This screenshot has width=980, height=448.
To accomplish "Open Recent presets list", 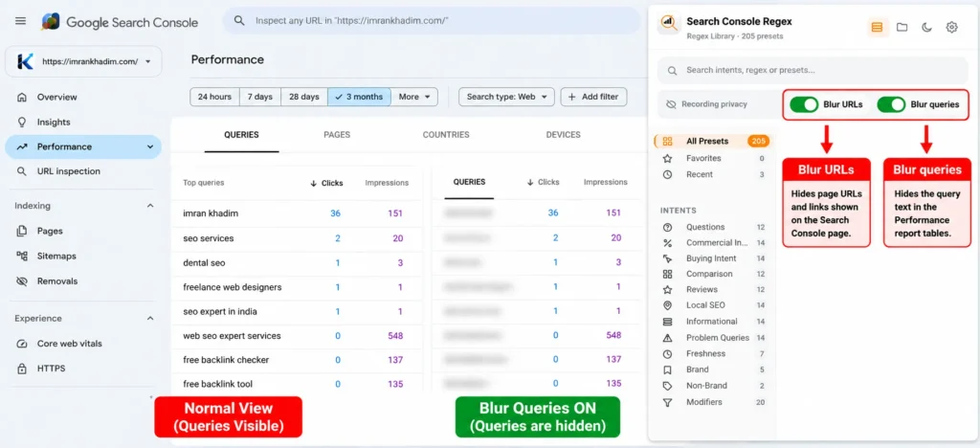I will click(x=712, y=175).
